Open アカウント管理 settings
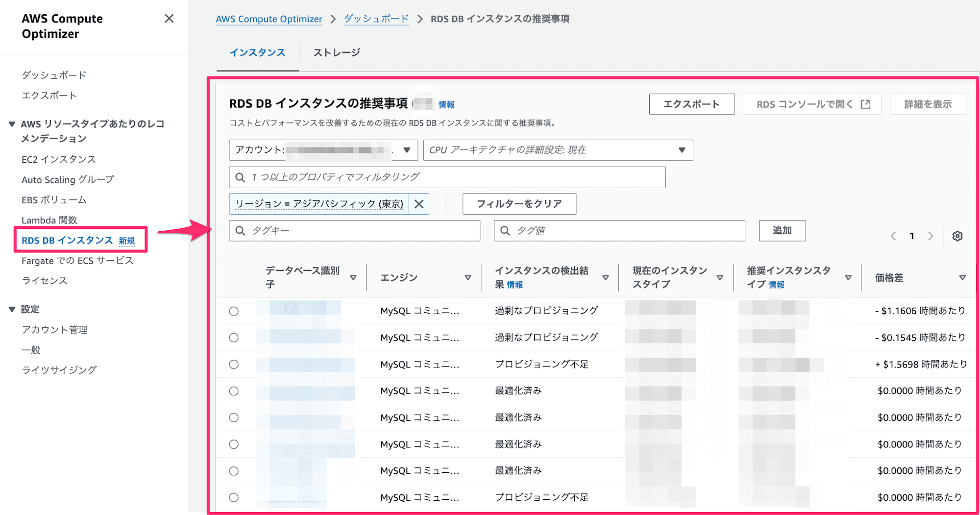The width and height of the screenshot is (980, 515). click(x=54, y=330)
